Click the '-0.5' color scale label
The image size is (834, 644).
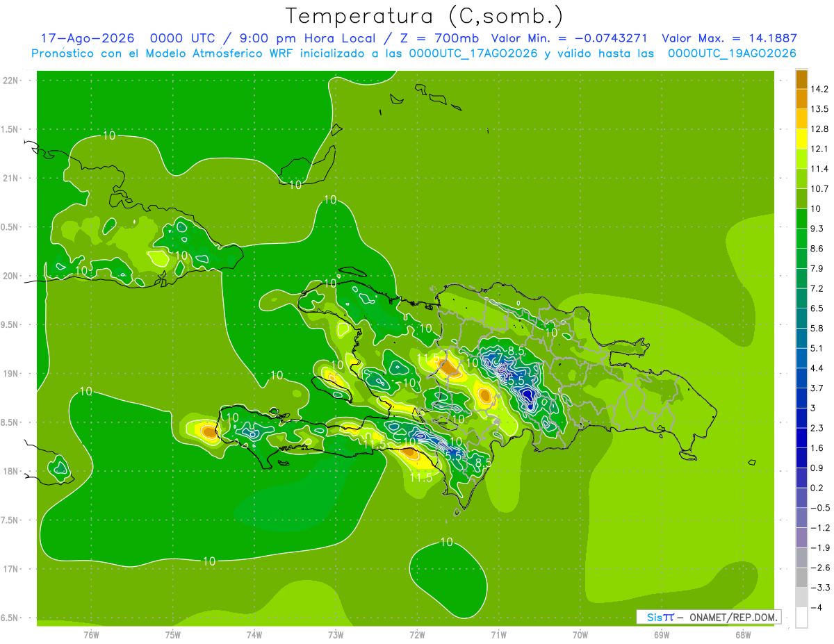pos(820,509)
